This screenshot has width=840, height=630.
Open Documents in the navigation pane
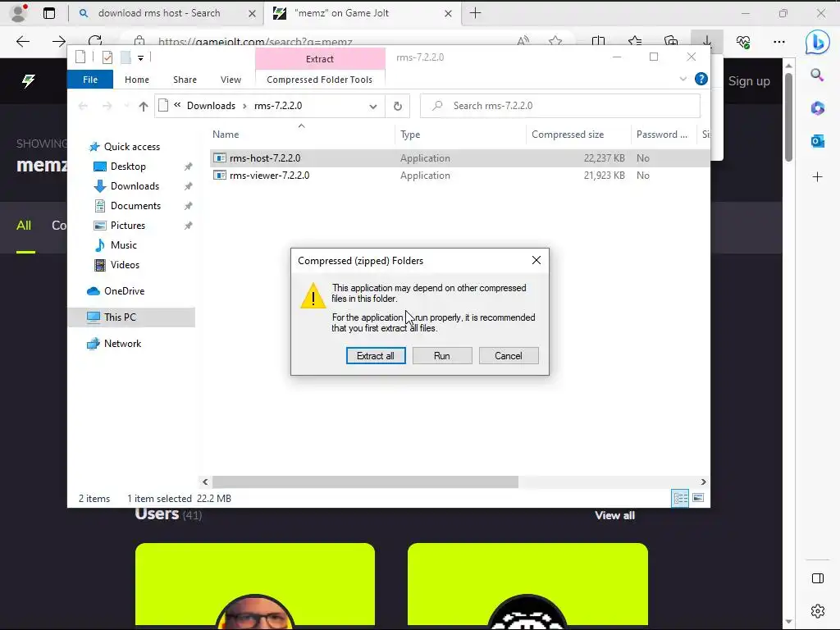[135, 206]
